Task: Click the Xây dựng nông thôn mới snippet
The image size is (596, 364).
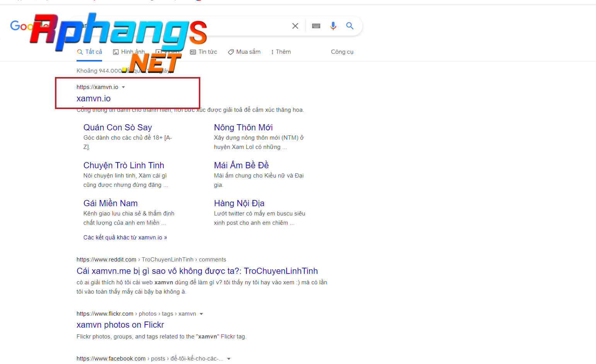Action: pos(259,142)
